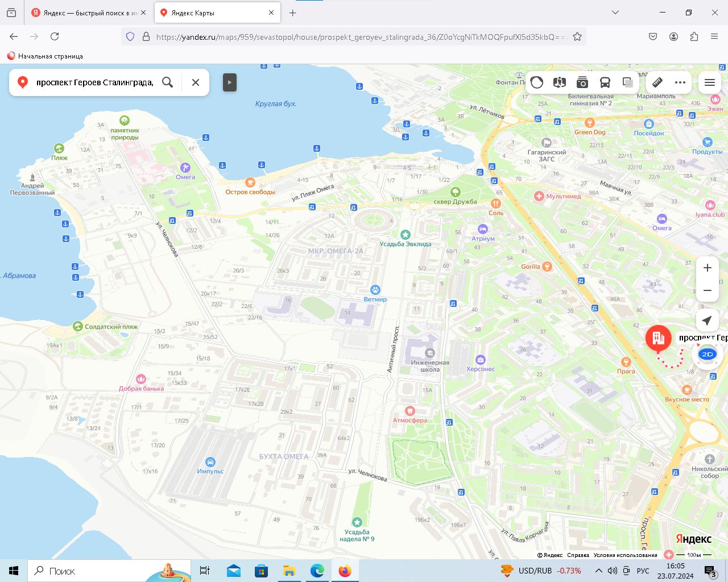Image resolution: width=728 pixels, height=582 pixels.
Task: Click red building marker on map
Action: click(659, 339)
